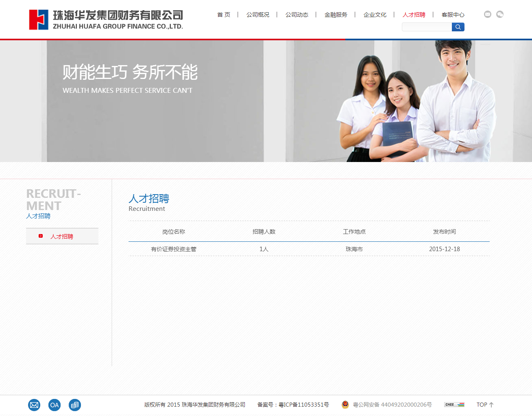The image size is (532, 416).
Task: Click the blue email icon in the footer
Action: [34, 405]
